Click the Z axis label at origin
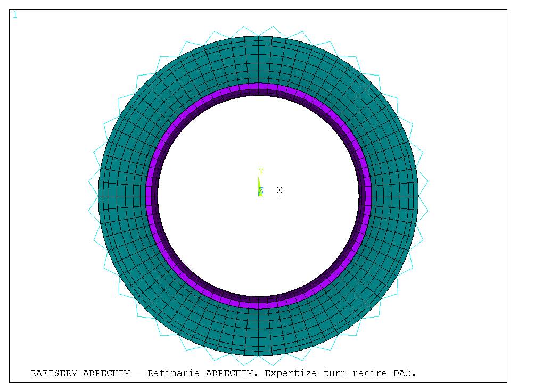 pyautogui.click(x=261, y=190)
